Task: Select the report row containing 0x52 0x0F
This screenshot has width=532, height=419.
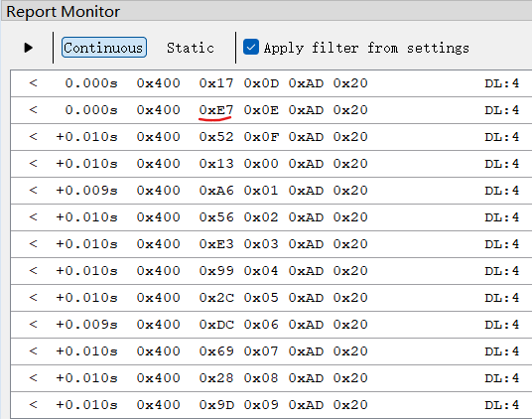Action: click(271, 137)
